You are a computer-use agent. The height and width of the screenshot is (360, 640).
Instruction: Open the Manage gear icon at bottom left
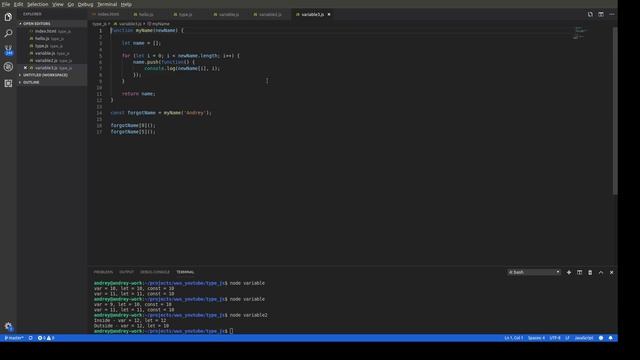pos(8,326)
